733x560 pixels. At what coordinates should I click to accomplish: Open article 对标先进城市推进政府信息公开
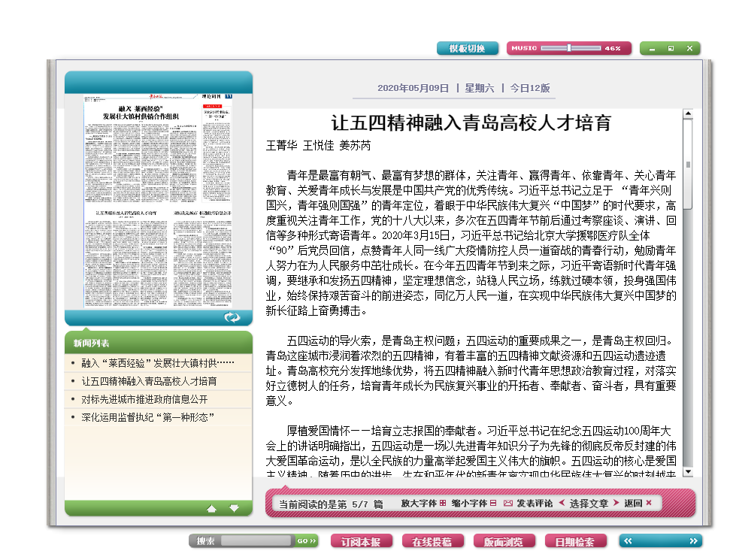144,399
